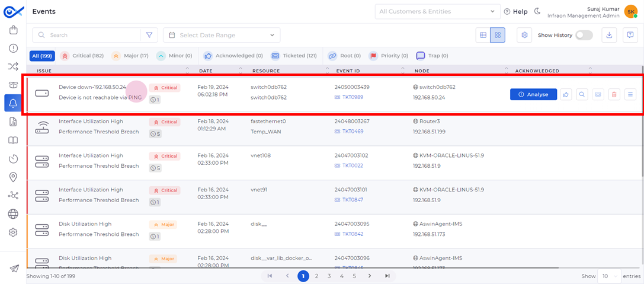644x284 pixels.
Task: Download events using the export icon
Action: (609, 36)
